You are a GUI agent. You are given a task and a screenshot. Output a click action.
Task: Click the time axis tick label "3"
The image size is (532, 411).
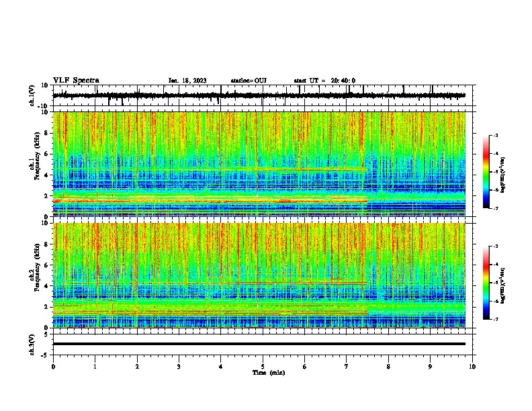(179, 367)
